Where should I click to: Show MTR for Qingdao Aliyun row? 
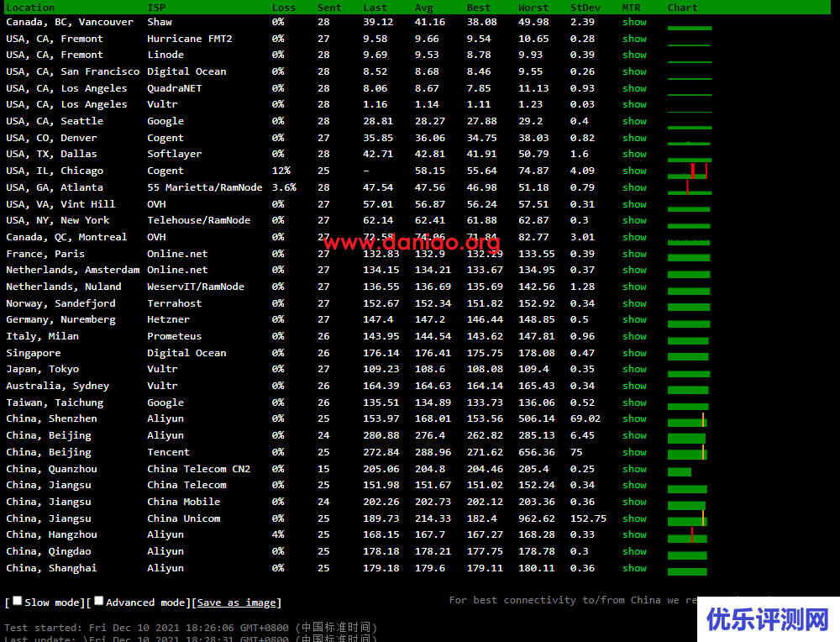[634, 551]
